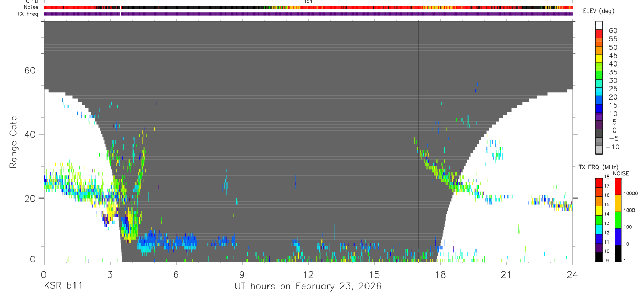Click the 'KSR b11' radar label

[x=62, y=286]
